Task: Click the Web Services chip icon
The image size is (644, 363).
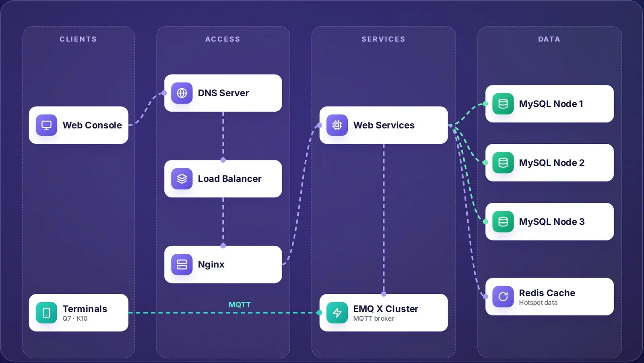Action: [x=337, y=125]
